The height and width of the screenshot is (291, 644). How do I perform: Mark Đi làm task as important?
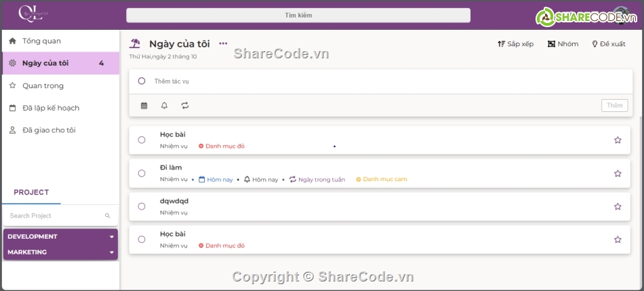pos(618,174)
